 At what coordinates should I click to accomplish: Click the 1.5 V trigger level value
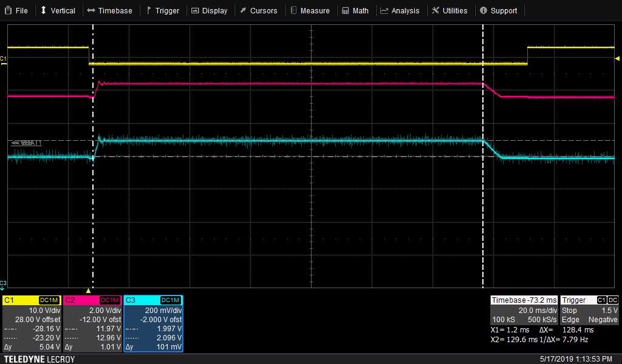point(610,310)
